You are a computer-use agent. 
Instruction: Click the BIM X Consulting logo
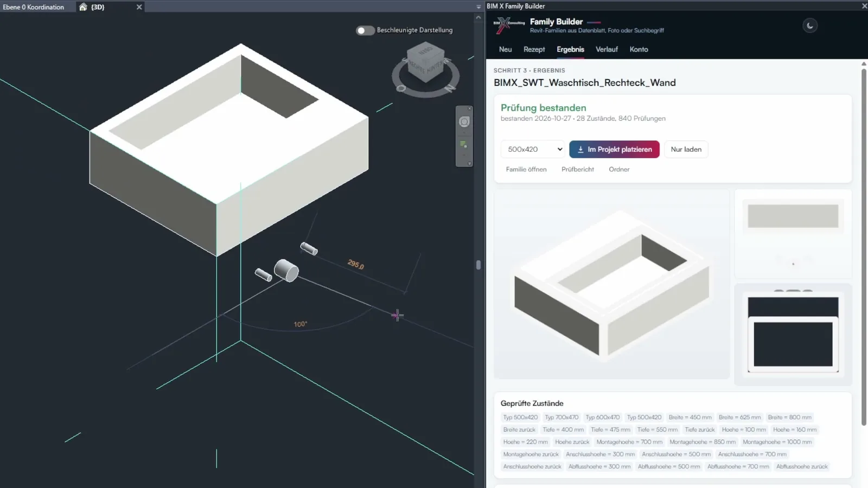pos(509,25)
